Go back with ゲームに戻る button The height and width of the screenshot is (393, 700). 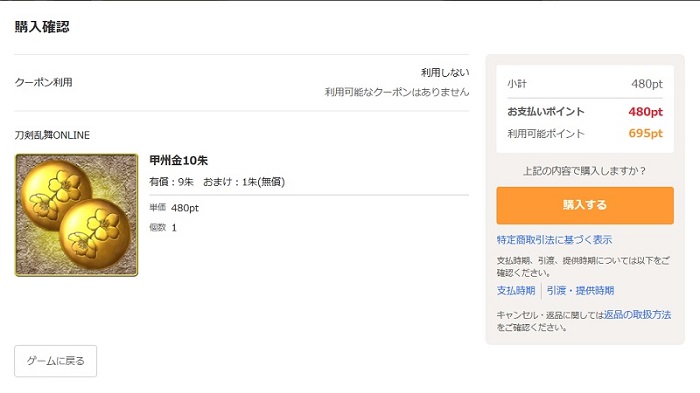click(55, 361)
